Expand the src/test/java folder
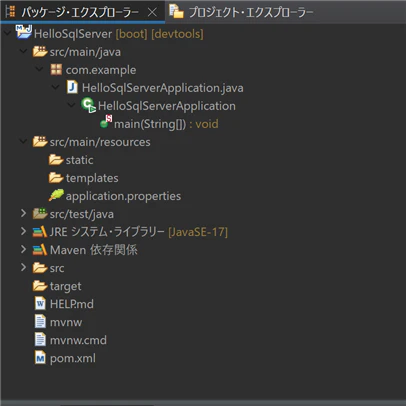This screenshot has width=406, height=406. [23, 213]
